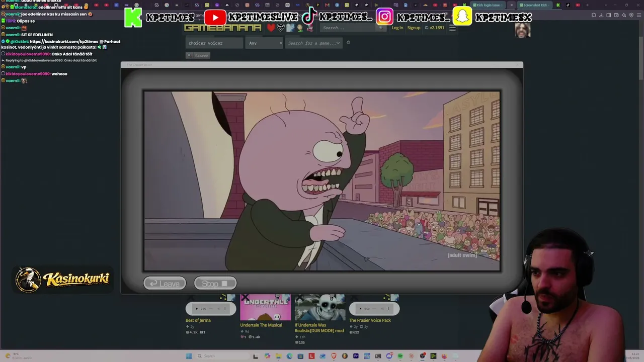Click the Search button below filters

[198, 56]
